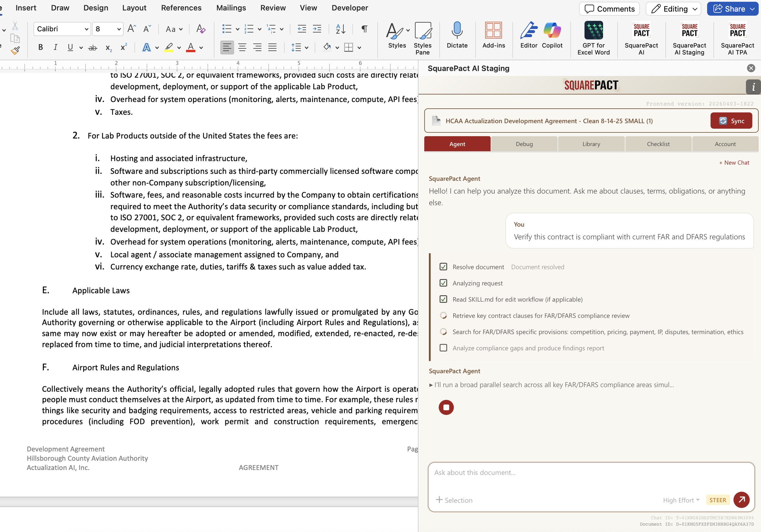
Task: Toggle bold formatting
Action: click(40, 47)
